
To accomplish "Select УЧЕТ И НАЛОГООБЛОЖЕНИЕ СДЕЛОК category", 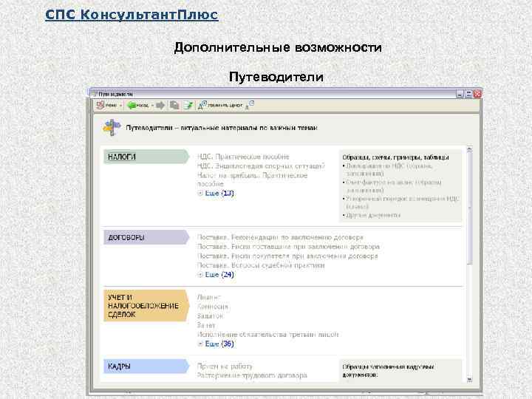I will (x=146, y=305).
